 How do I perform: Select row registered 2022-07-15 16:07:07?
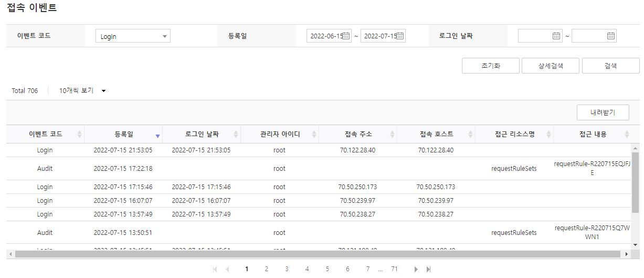(319, 201)
